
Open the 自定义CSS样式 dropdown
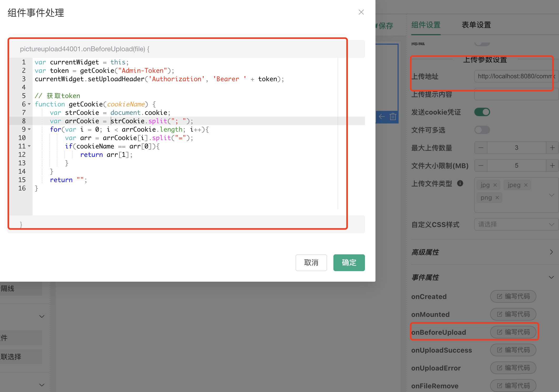[x=516, y=224]
